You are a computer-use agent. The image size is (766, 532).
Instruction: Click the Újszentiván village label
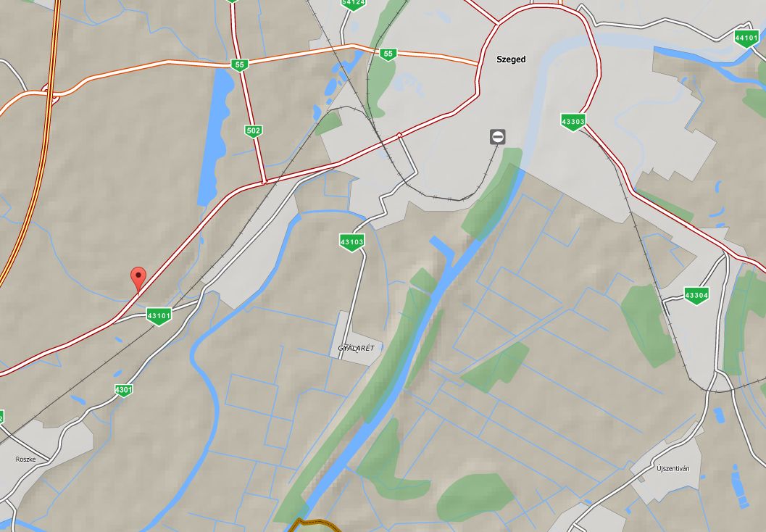pyautogui.click(x=673, y=468)
